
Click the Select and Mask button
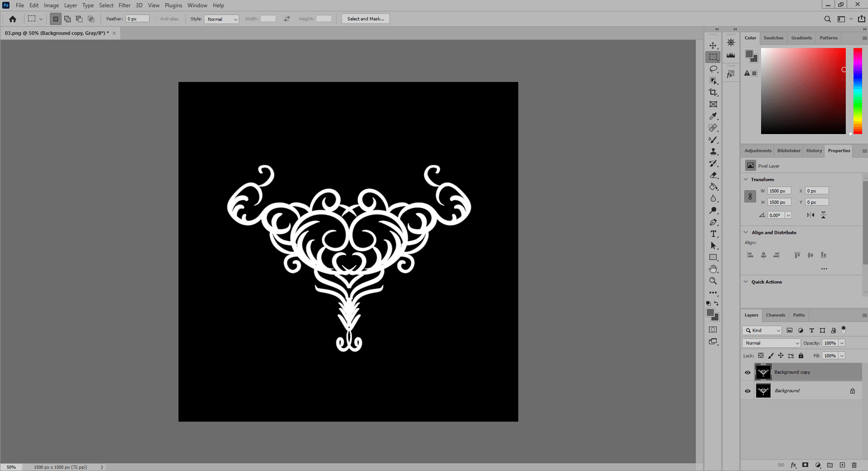coord(366,19)
